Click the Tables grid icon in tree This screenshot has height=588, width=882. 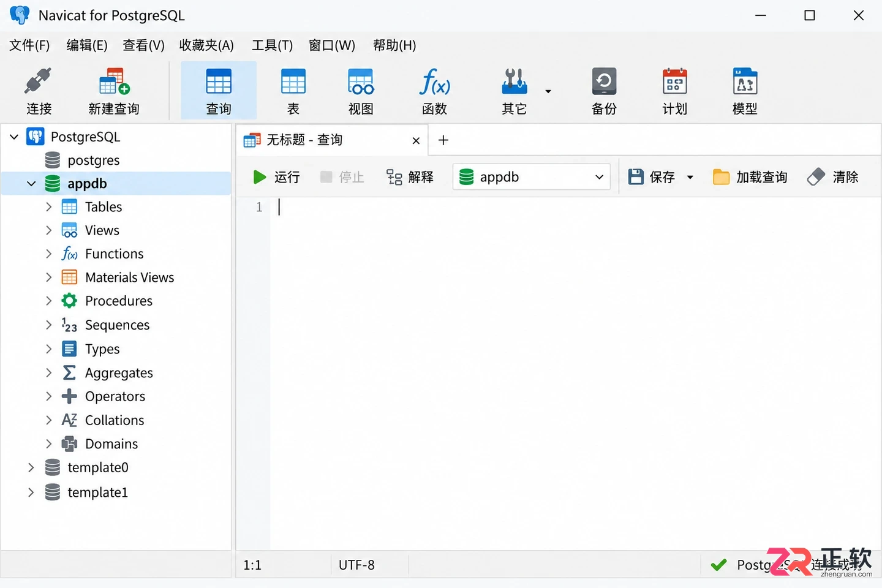[x=69, y=207]
